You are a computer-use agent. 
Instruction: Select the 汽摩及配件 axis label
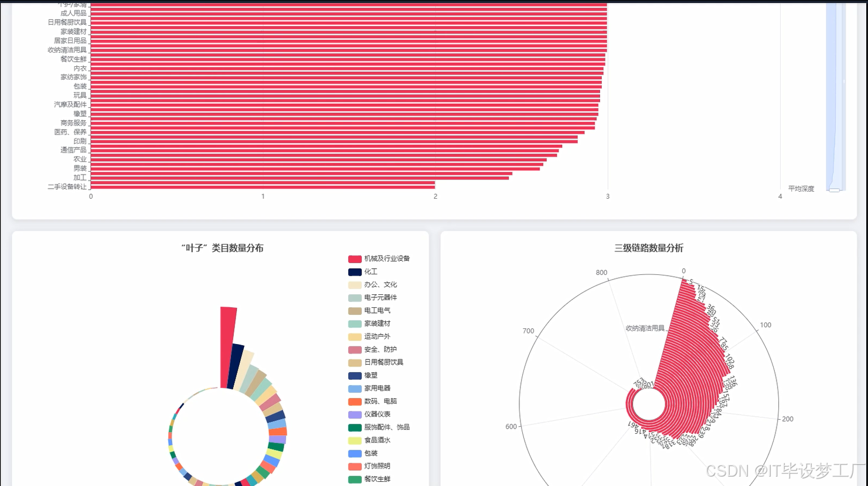tap(70, 104)
